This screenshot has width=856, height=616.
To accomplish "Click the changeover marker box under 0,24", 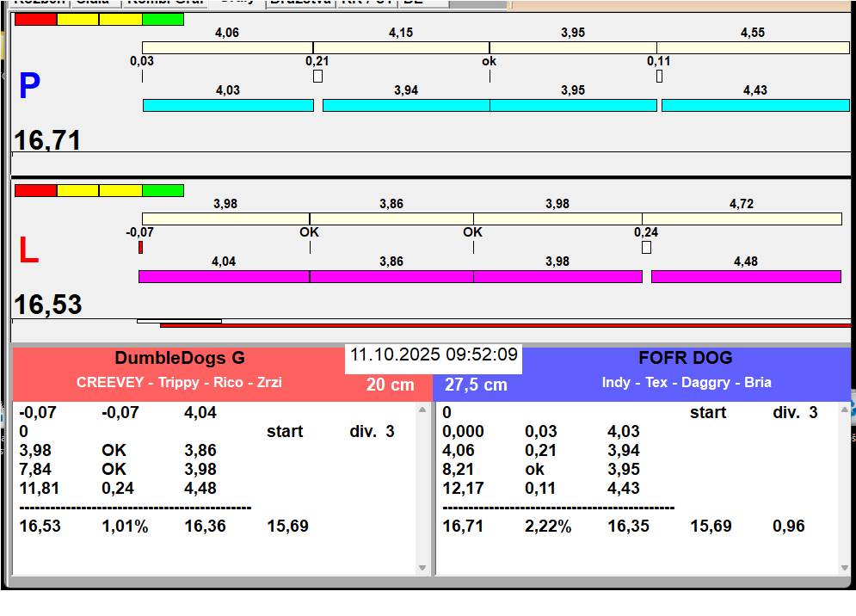I will [646, 248].
